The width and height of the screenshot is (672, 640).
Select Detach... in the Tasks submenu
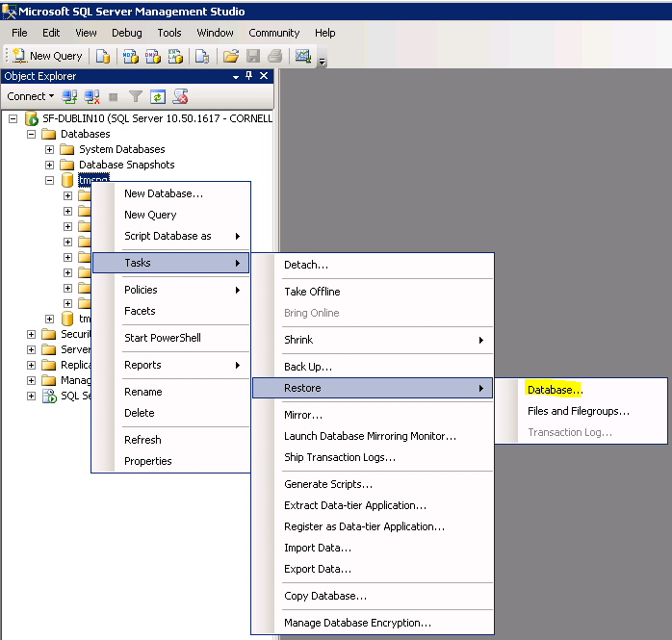tap(373, 266)
